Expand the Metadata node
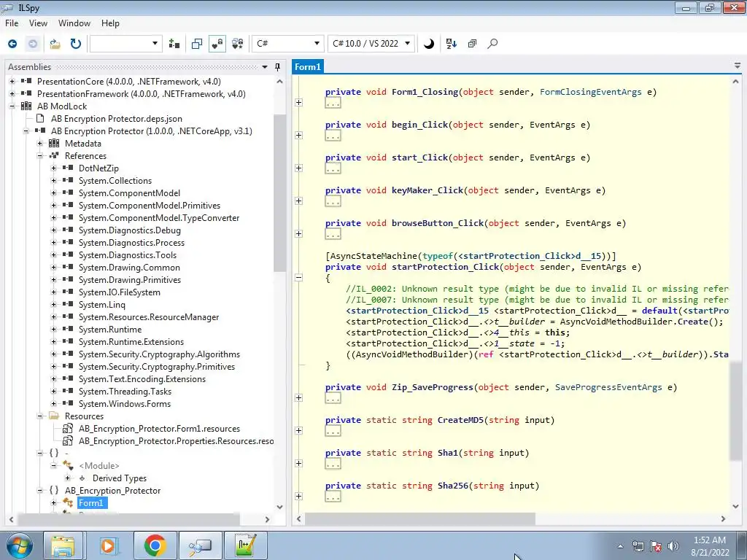 pos(40,144)
